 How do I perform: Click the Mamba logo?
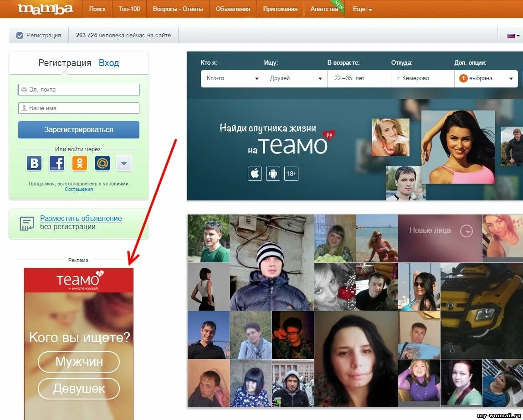45,9
